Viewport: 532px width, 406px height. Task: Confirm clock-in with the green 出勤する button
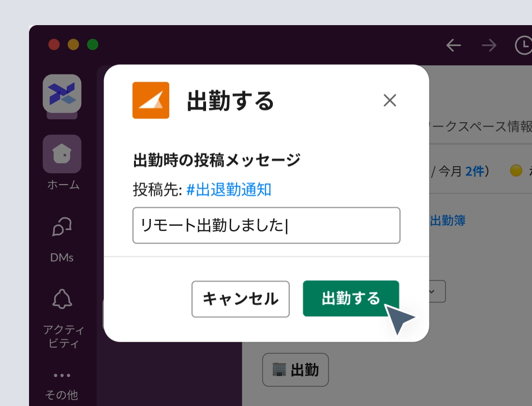point(351,299)
